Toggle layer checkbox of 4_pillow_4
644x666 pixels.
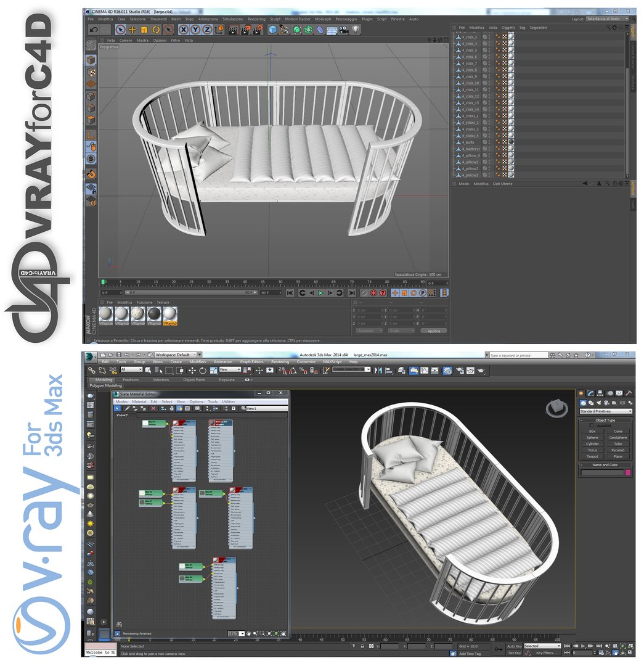pyautogui.click(x=485, y=155)
